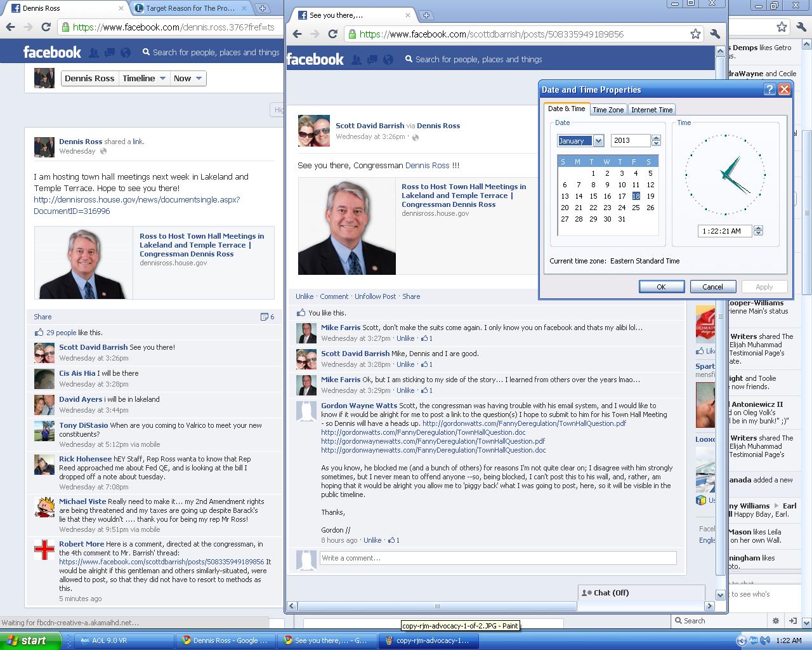Viewport: 812px width, 650px height.
Task: Click back arrow in Scott Barrish post window
Action: click(298, 34)
